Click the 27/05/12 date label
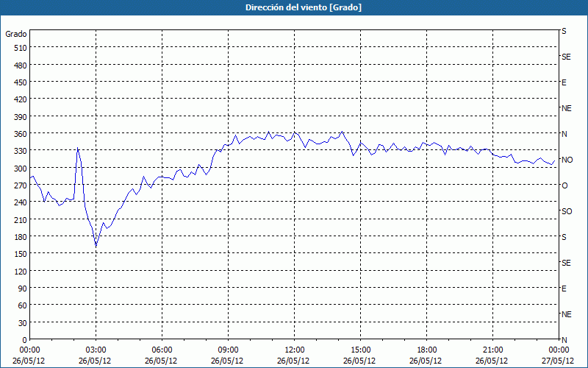The width and height of the screenshot is (588, 368). point(559,361)
